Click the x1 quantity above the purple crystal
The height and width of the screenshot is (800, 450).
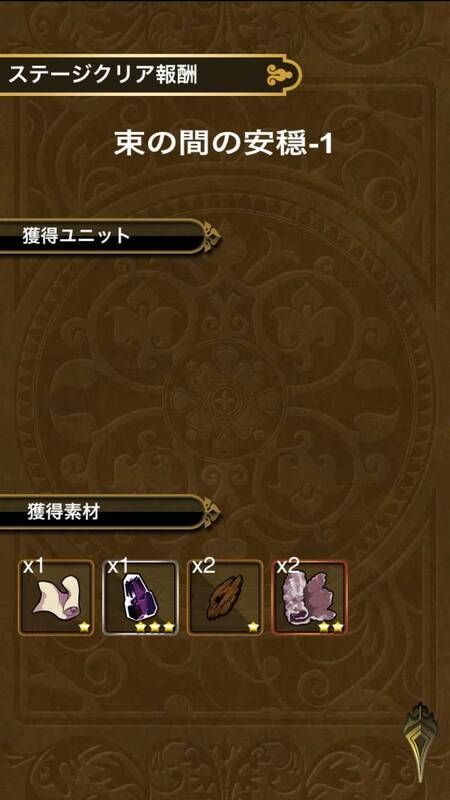(x=117, y=567)
